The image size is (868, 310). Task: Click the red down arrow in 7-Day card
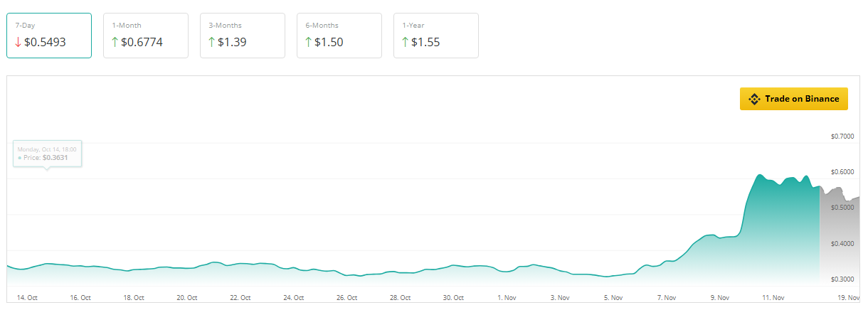[x=18, y=43]
